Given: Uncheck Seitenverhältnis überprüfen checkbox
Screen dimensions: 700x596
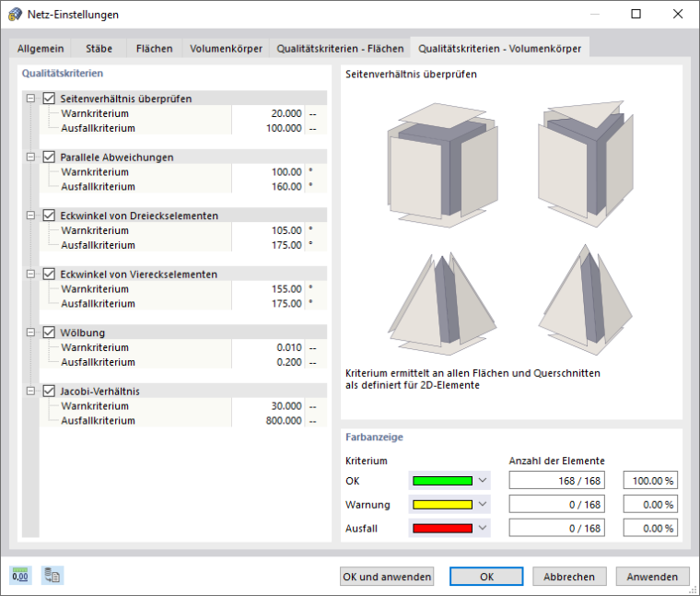Looking at the screenshot, I should pos(49,99).
